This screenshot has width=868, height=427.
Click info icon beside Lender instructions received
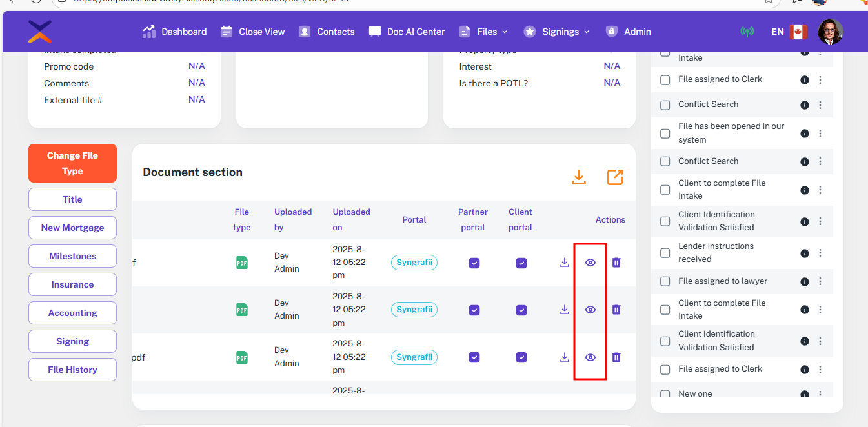[x=805, y=253]
